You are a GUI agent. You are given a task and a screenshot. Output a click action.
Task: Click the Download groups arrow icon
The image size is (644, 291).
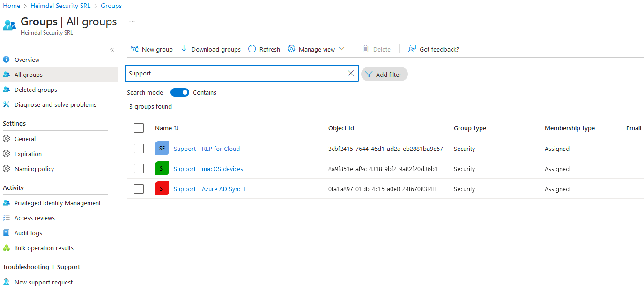(184, 49)
